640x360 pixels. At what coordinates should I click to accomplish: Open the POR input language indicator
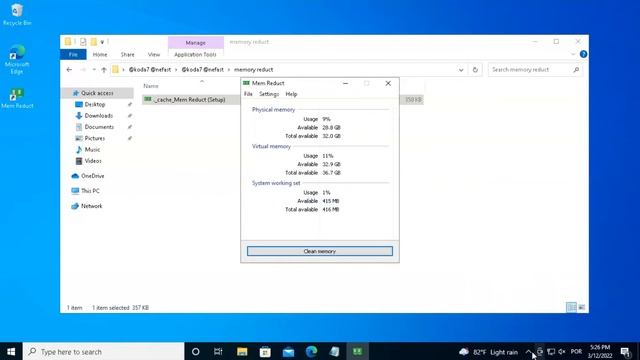(576, 352)
